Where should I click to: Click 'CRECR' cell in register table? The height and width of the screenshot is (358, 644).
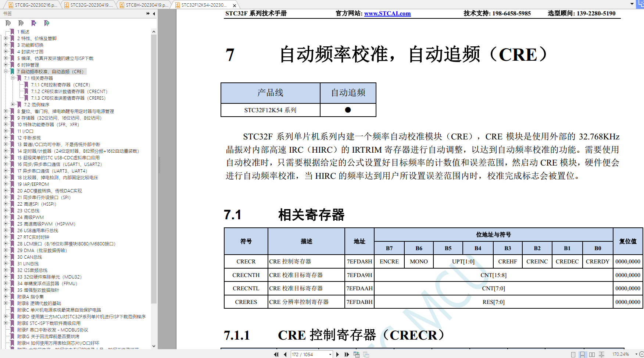(246, 262)
